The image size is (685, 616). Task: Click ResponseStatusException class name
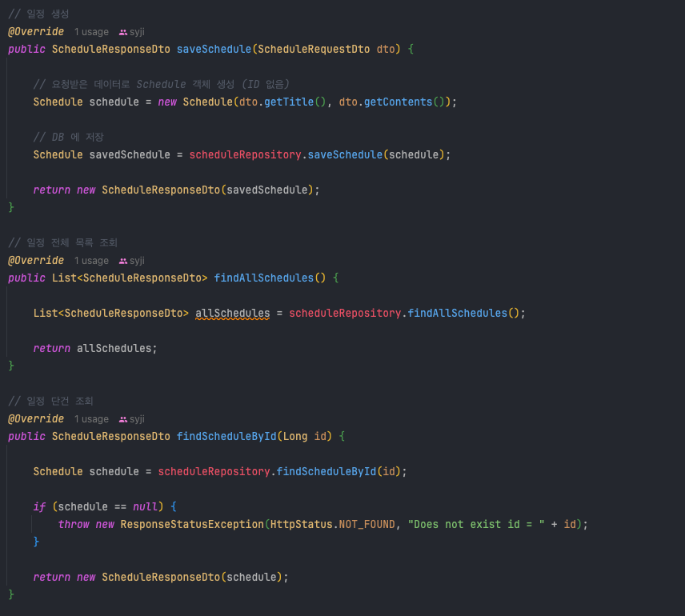(192, 524)
